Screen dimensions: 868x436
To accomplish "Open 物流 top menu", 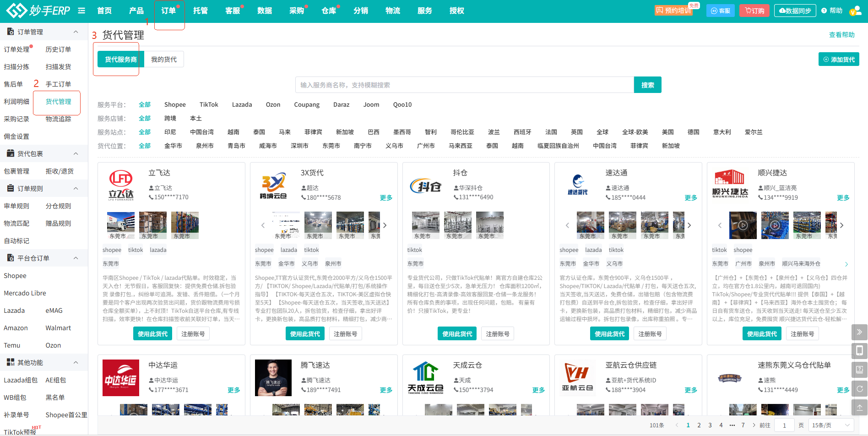I will pyautogui.click(x=393, y=11).
